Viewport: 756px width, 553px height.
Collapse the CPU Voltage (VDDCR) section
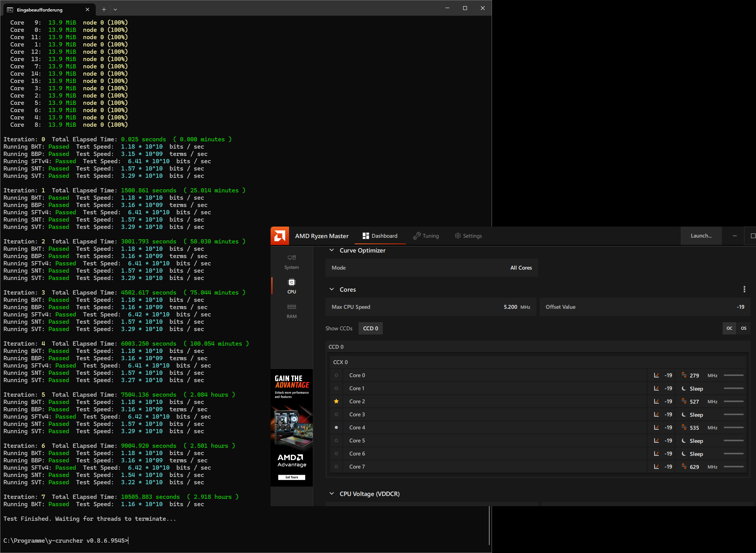click(332, 494)
